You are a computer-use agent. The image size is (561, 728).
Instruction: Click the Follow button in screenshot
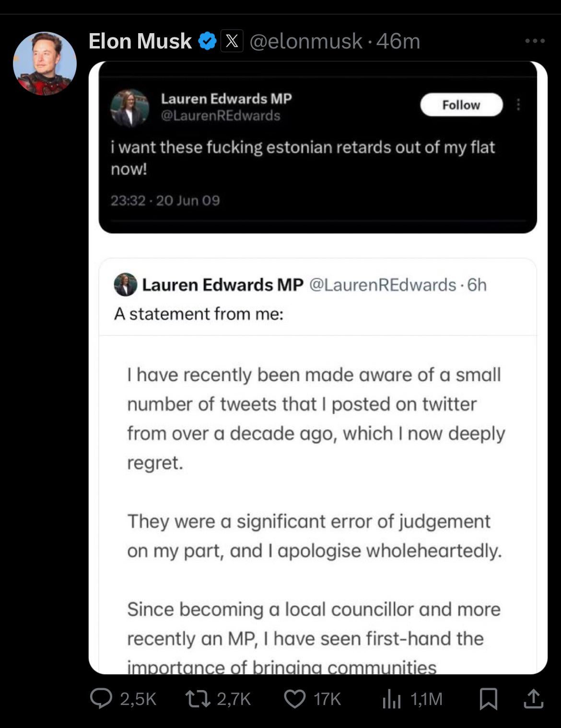click(461, 105)
